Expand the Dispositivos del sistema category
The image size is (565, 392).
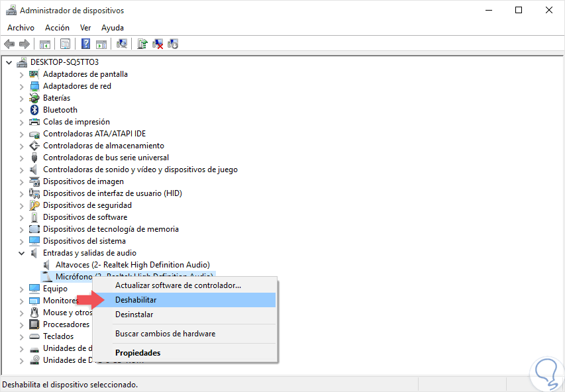click(22, 241)
